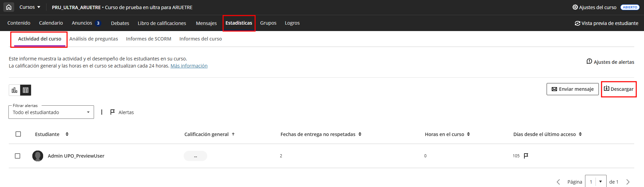Viewport: 644px width, 187px height.
Task: Open Ajustes del curso gear settings
Action: click(x=594, y=7)
